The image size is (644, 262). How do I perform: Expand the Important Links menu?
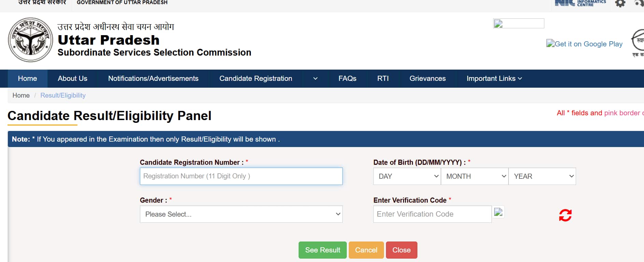[x=494, y=79]
